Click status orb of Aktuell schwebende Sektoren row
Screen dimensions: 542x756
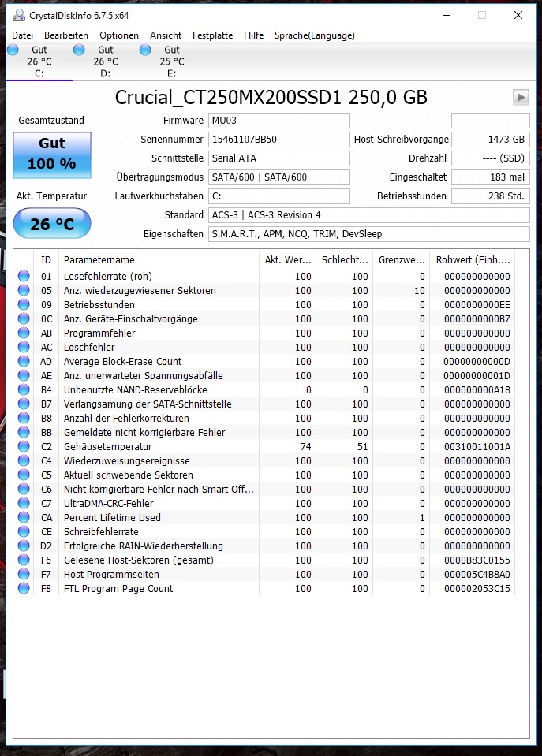[24, 475]
